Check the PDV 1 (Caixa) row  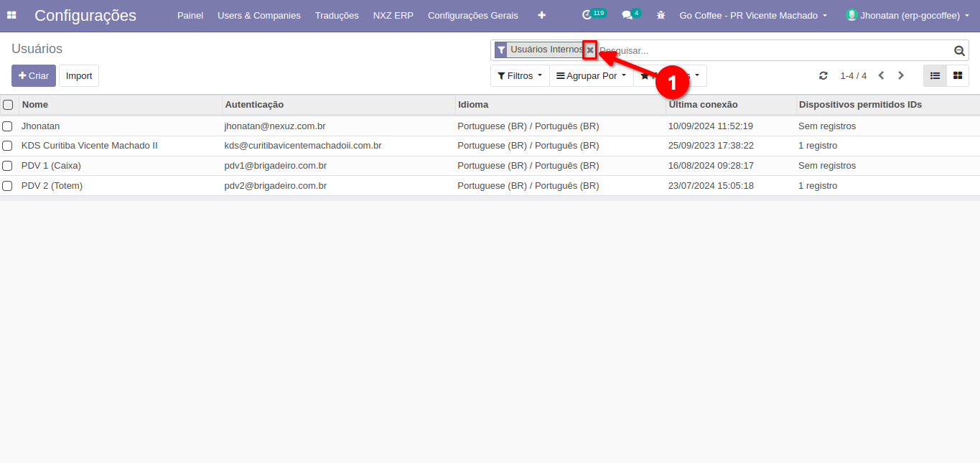pos(8,166)
